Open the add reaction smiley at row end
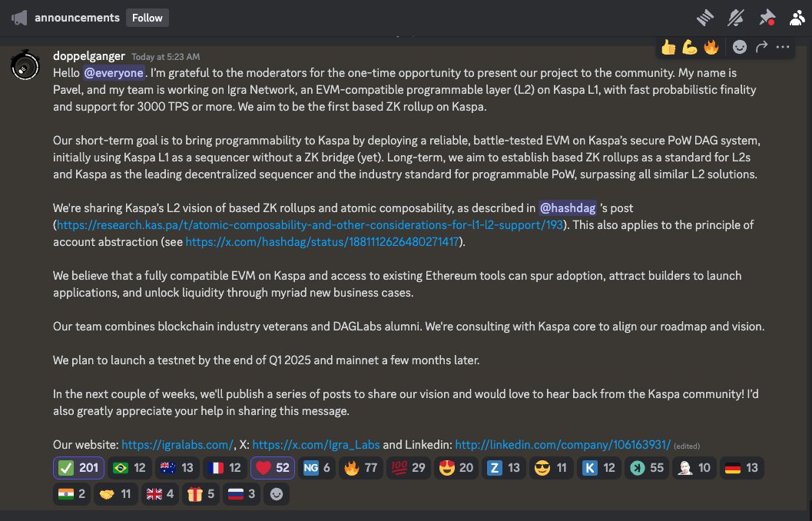 739,47
